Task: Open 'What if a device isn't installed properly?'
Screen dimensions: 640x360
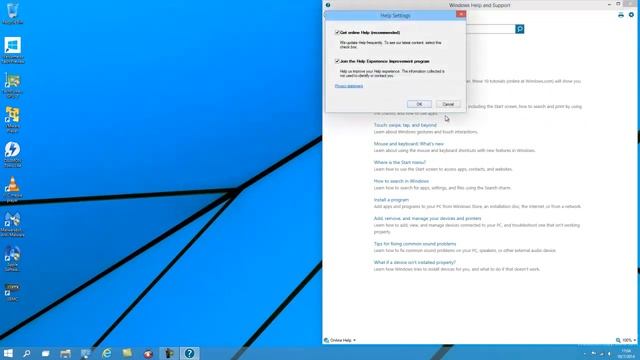Action: click(415, 262)
